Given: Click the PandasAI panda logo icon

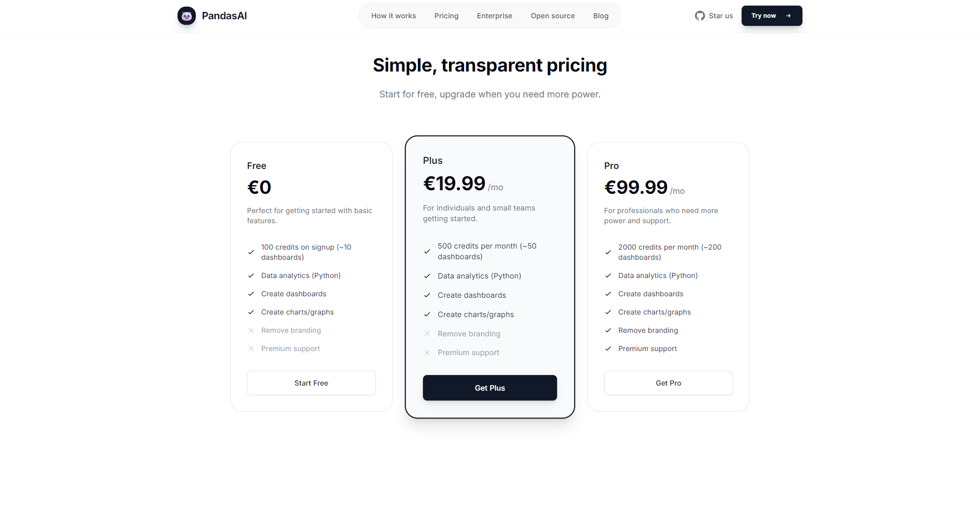Looking at the screenshot, I should pyautogui.click(x=187, y=16).
